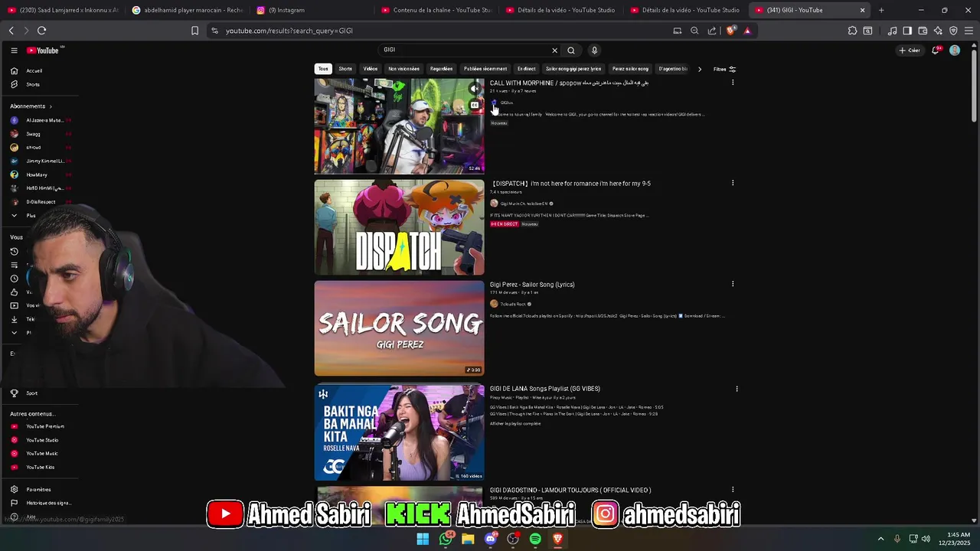
Task: Click the Créer button
Action: pos(910,51)
